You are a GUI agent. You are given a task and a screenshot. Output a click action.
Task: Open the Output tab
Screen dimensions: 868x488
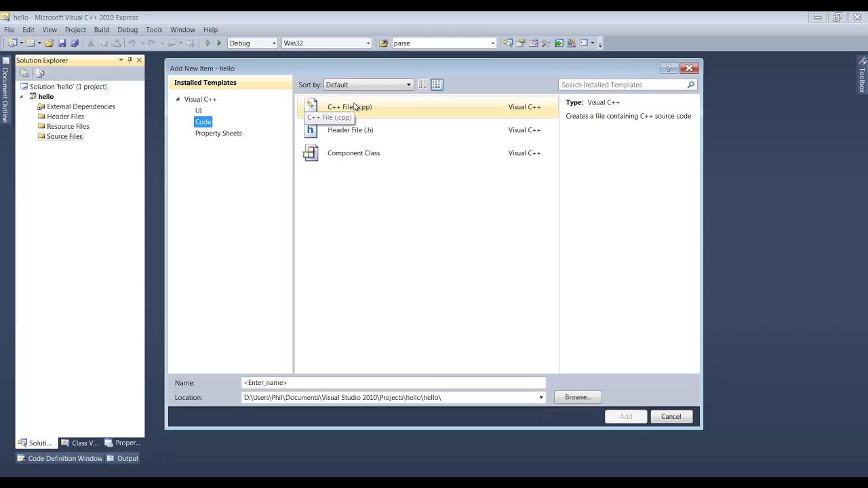coord(123,459)
